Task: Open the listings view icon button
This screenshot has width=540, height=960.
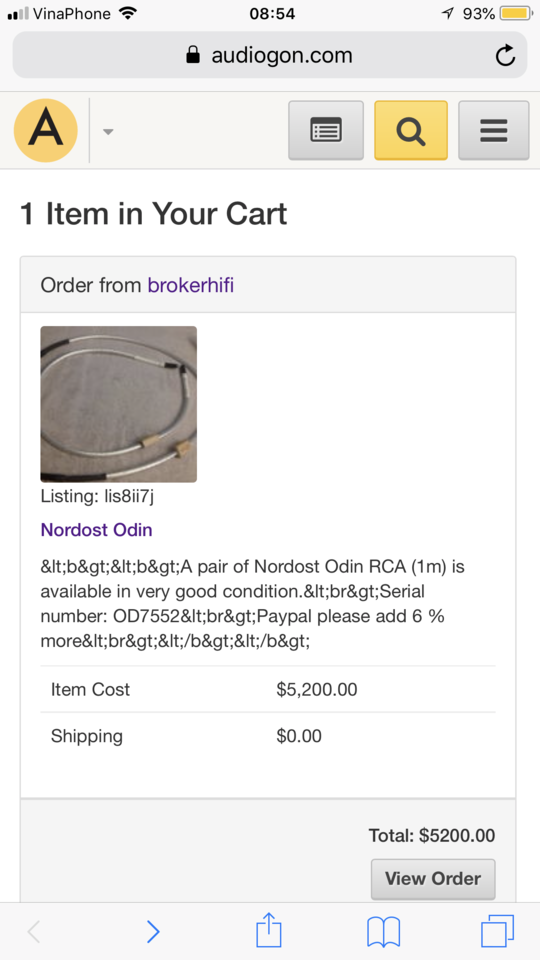Action: 326,130
